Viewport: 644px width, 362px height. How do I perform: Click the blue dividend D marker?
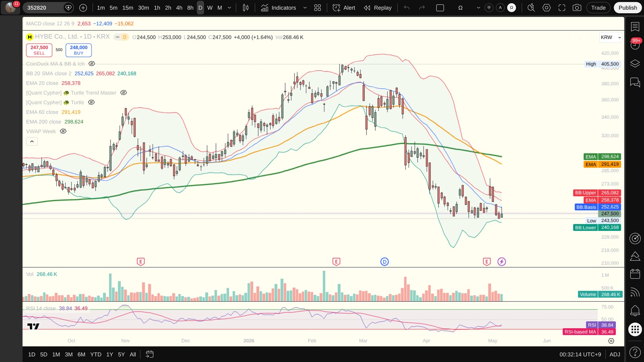pos(384,262)
